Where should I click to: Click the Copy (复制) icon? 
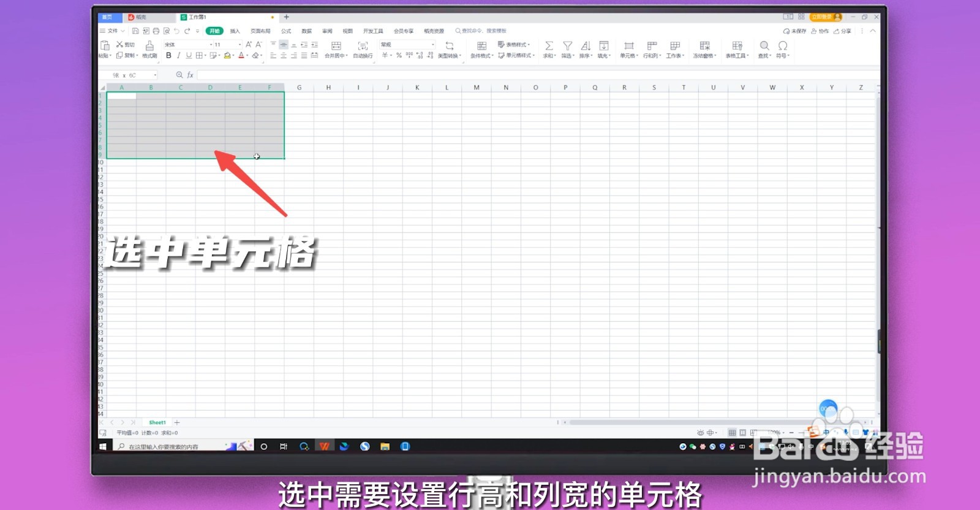119,55
